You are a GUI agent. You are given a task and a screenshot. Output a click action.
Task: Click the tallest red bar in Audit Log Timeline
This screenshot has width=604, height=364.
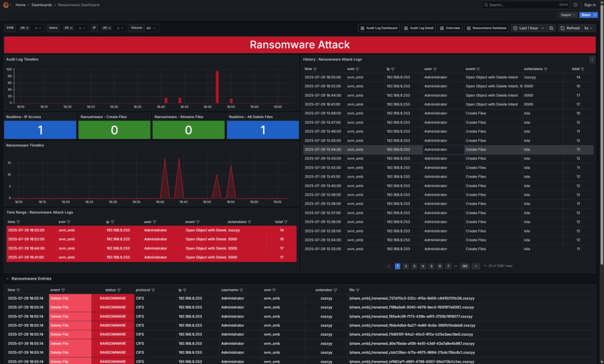pyautogui.click(x=217, y=87)
